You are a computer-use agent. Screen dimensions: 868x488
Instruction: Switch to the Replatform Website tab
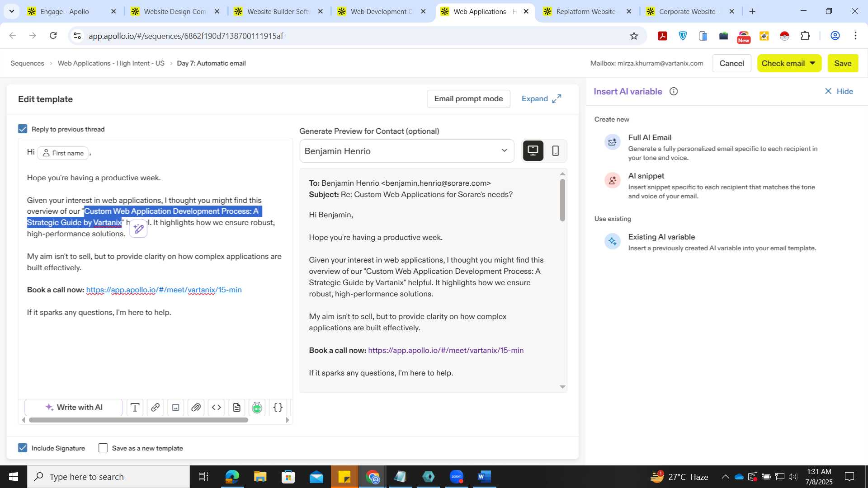point(586,11)
